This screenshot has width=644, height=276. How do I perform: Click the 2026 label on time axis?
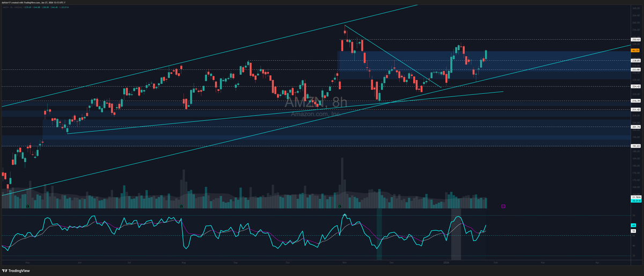(445, 262)
